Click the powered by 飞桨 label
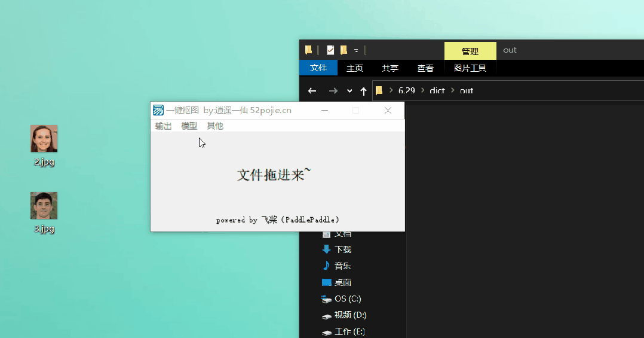 278,220
